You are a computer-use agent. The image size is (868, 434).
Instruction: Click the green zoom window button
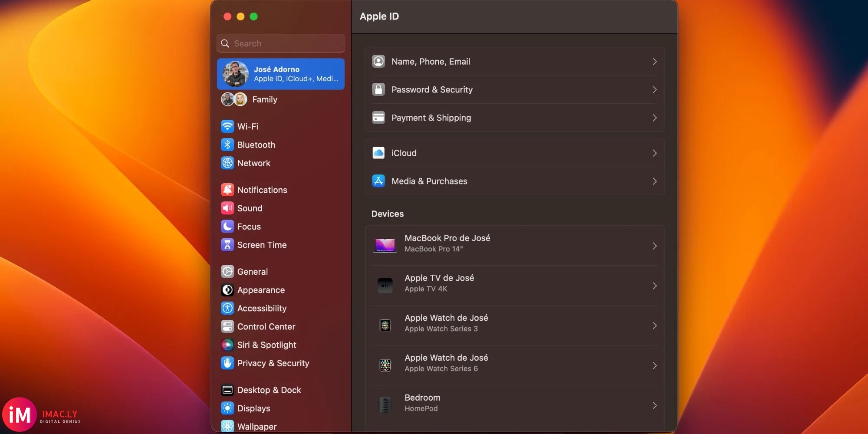click(254, 16)
